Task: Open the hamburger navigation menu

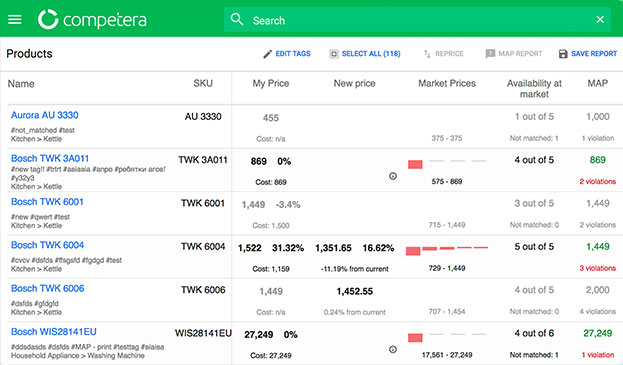Action: point(15,19)
